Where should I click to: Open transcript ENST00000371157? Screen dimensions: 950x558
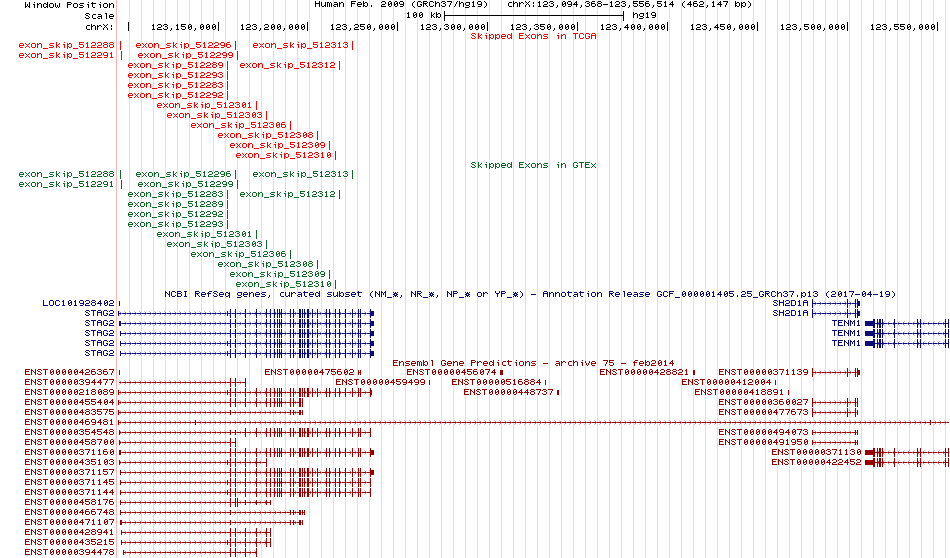(x=69, y=473)
